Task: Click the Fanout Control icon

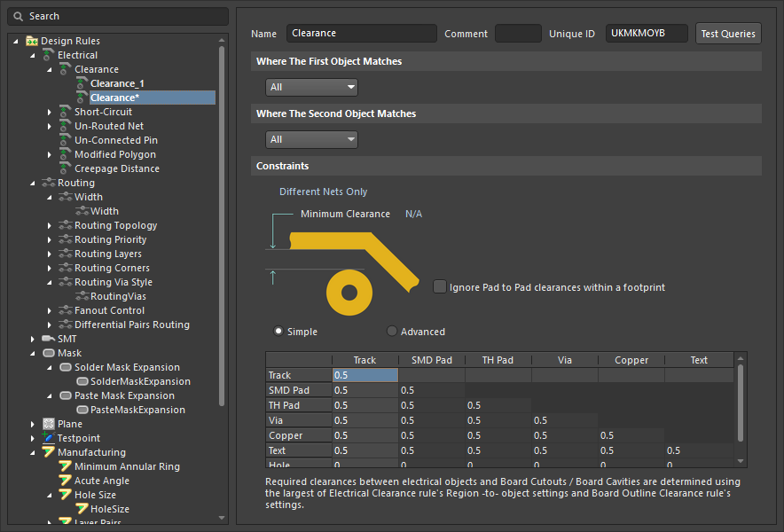Action: pyautogui.click(x=66, y=310)
